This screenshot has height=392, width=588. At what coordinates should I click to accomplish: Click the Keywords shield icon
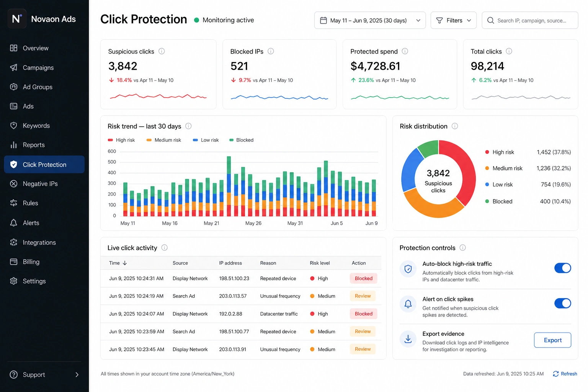coord(14,126)
